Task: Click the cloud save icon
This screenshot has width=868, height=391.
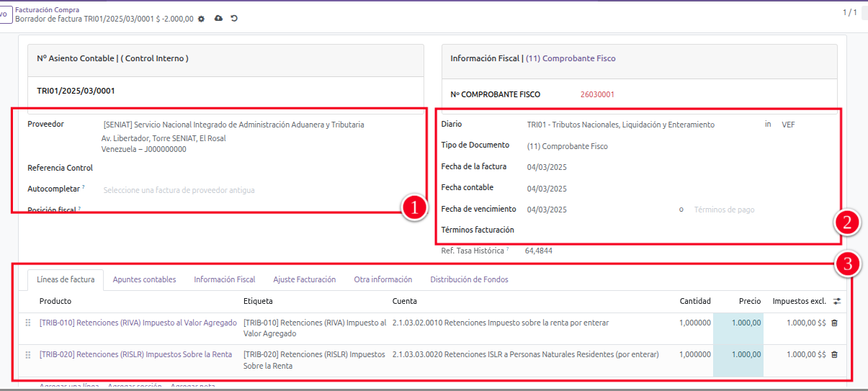Action: [218, 19]
